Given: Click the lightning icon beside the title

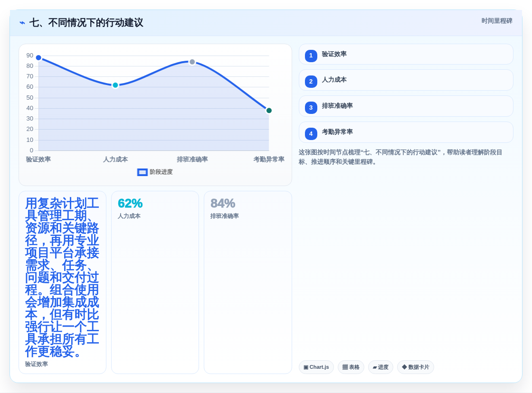Looking at the screenshot, I should pyautogui.click(x=22, y=23).
